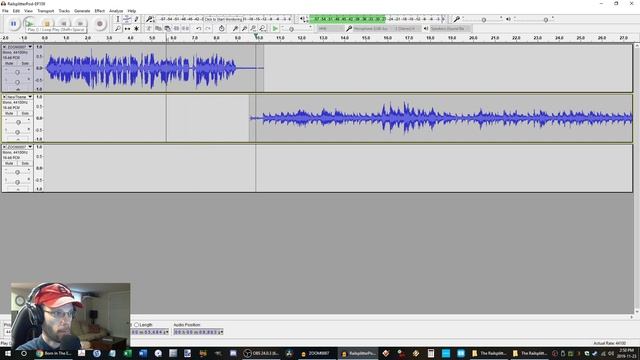Skip to start of project
This screenshot has width=640, height=360.
[63, 24]
